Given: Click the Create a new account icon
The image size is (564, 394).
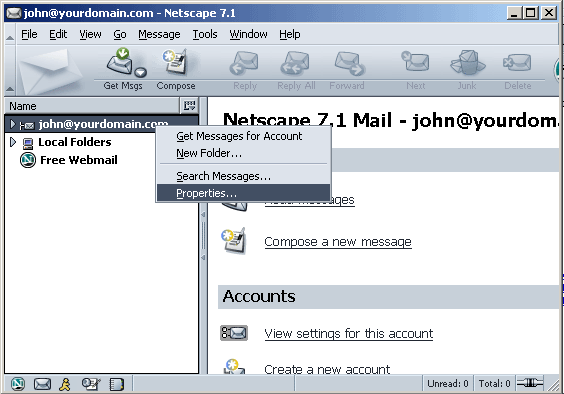Looking at the screenshot, I should (x=235, y=366).
